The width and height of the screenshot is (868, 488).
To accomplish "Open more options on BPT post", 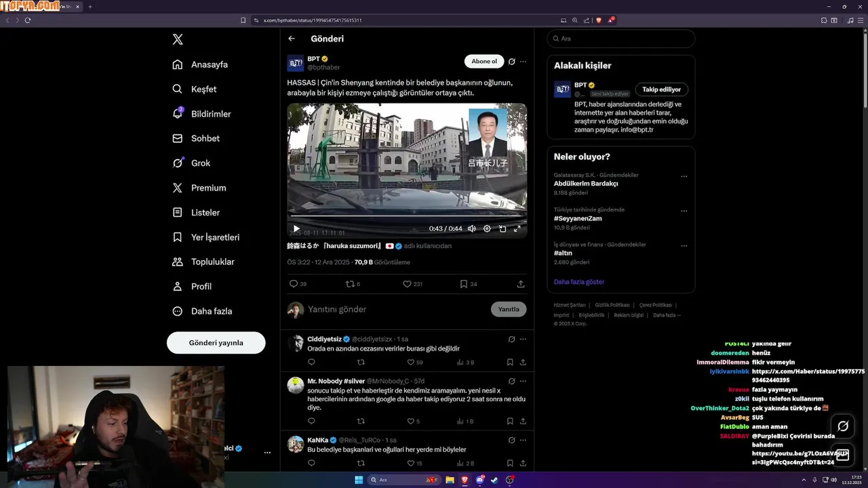I will tap(523, 61).
